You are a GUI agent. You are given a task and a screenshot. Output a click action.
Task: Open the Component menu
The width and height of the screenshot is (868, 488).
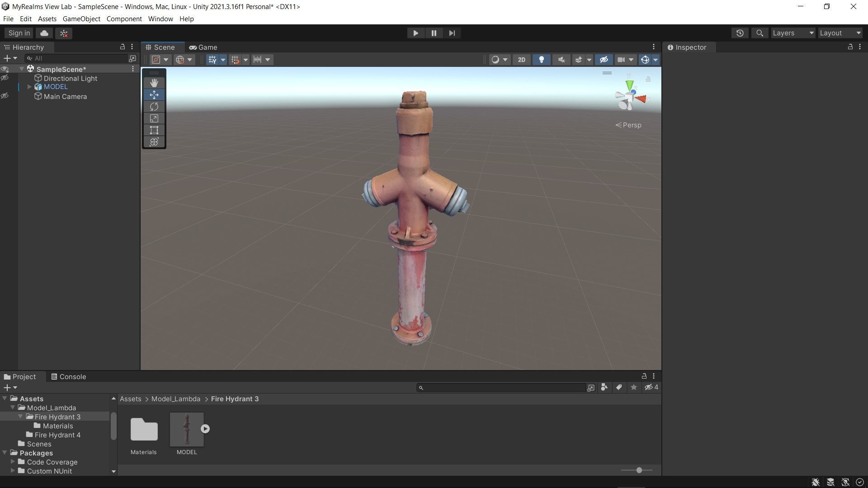pyautogui.click(x=124, y=19)
